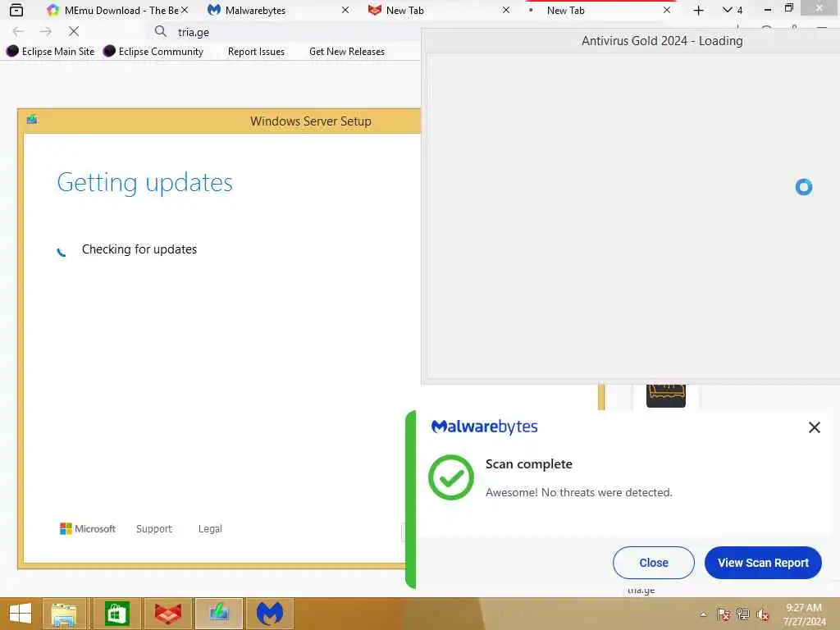Click View Scan Report button
Screen dimensions: 840x630
(x=763, y=563)
